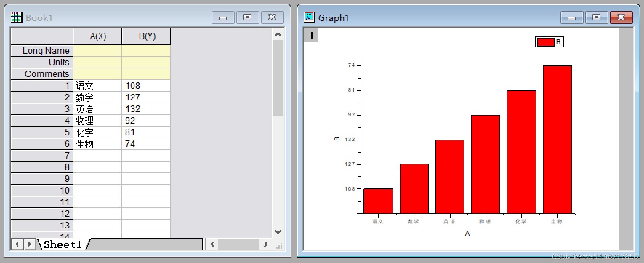The height and width of the screenshot is (263, 644).
Task: Click the sheet tab scroll-left arrow
Action: pyautogui.click(x=17, y=244)
